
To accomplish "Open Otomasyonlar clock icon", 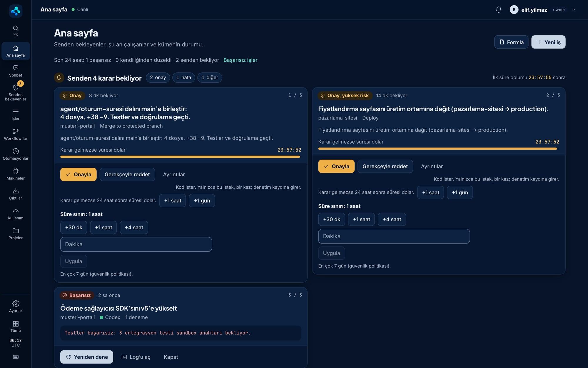I will [x=16, y=151].
